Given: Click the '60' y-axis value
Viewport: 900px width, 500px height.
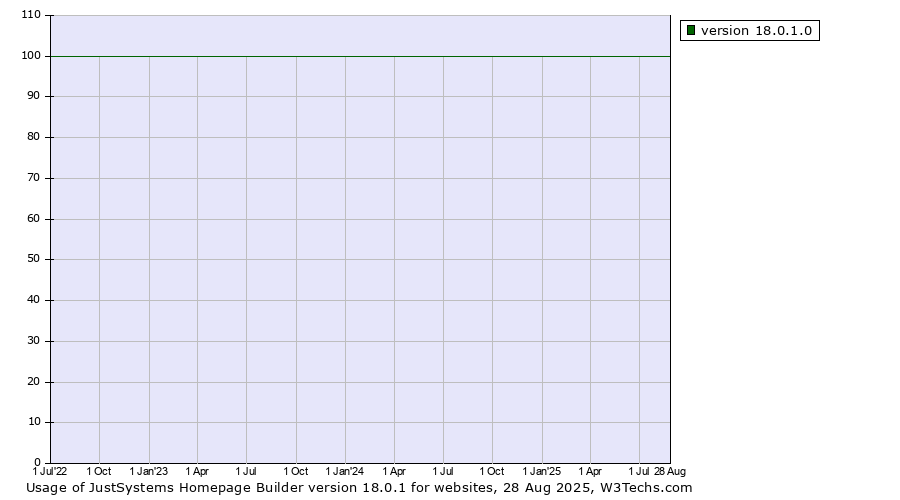Looking at the screenshot, I should [34, 219].
